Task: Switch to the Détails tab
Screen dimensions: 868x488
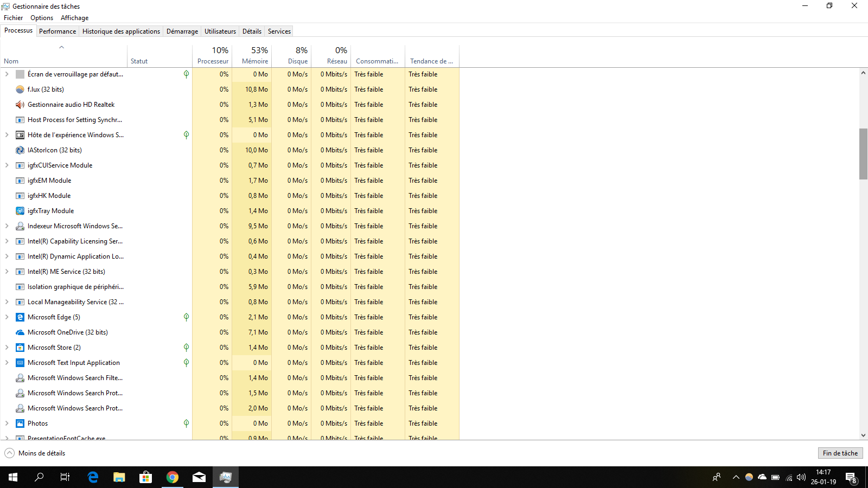Action: click(x=252, y=31)
